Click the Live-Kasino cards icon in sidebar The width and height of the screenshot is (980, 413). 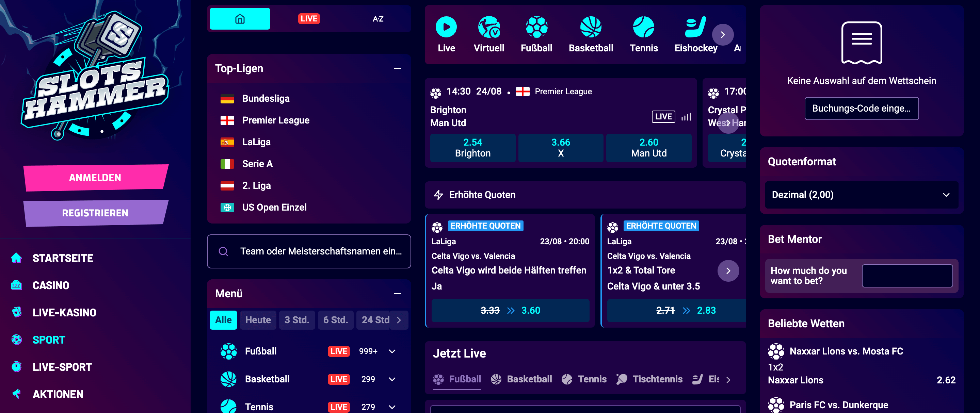[x=16, y=312]
